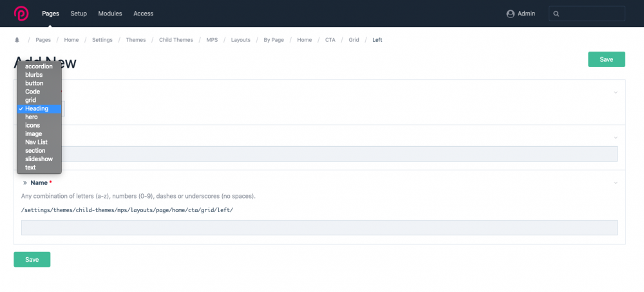Collapse the first field panel chevron
Image resolution: width=644 pixels, height=292 pixels.
point(616,92)
